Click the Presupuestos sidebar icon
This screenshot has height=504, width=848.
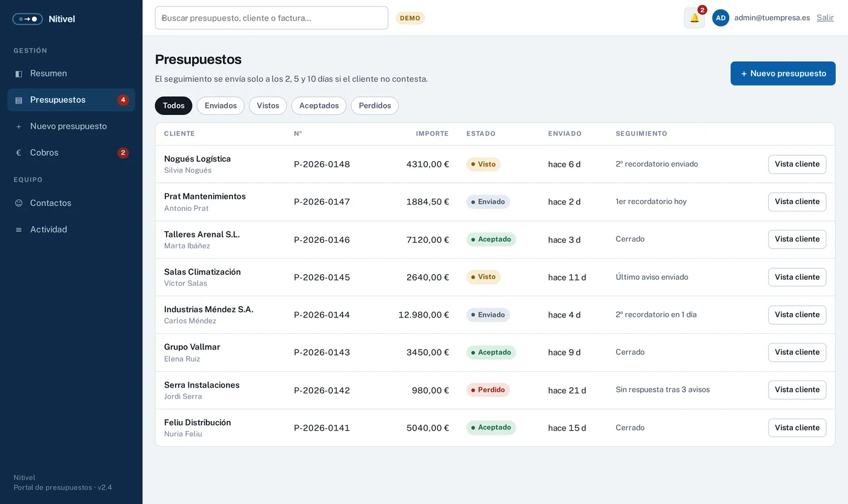point(19,100)
